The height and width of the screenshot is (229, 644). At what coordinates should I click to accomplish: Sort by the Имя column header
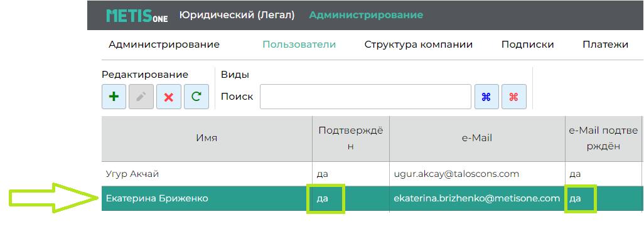click(207, 139)
